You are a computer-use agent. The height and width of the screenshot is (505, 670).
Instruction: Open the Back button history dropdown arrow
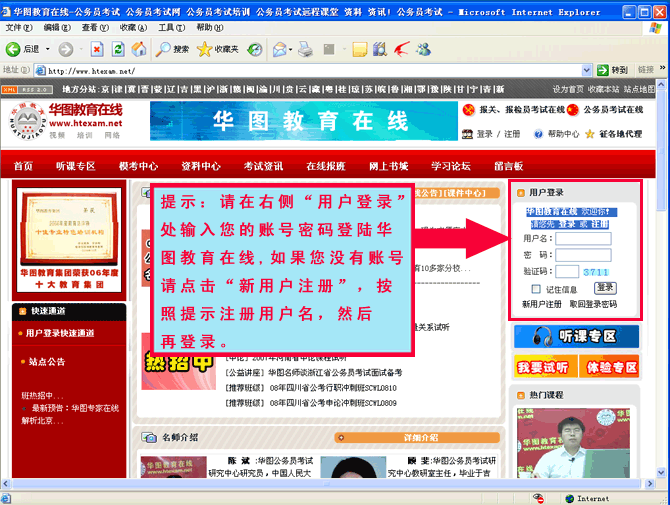(47, 49)
